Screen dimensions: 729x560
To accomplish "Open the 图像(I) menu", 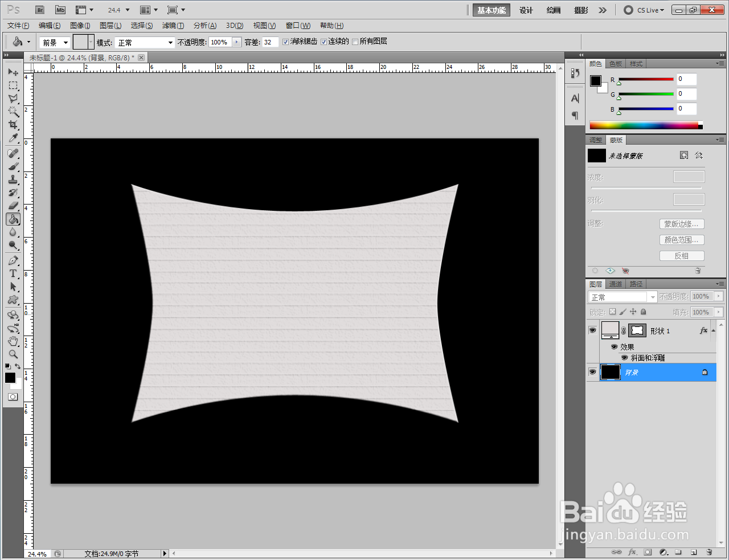I will coord(80,26).
